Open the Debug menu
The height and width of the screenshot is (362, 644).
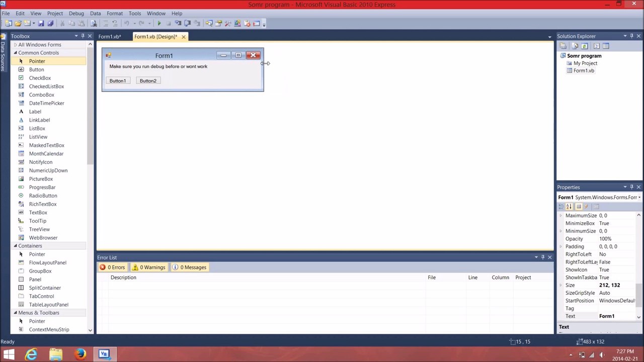point(76,14)
